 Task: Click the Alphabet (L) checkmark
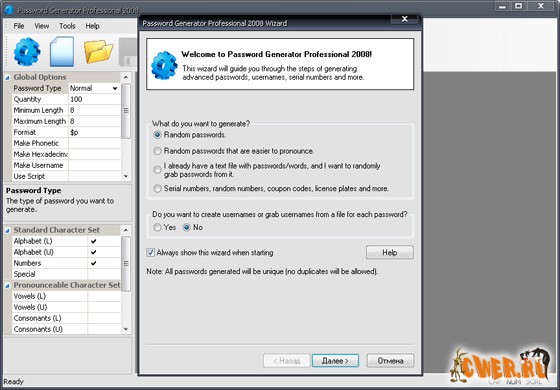point(94,241)
